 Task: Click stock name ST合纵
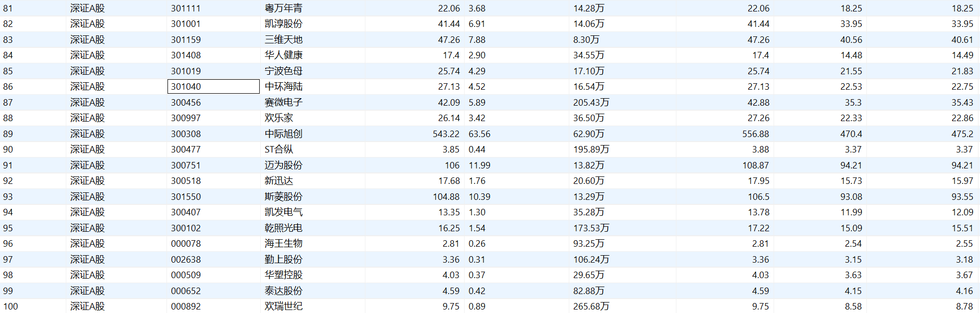click(x=279, y=150)
